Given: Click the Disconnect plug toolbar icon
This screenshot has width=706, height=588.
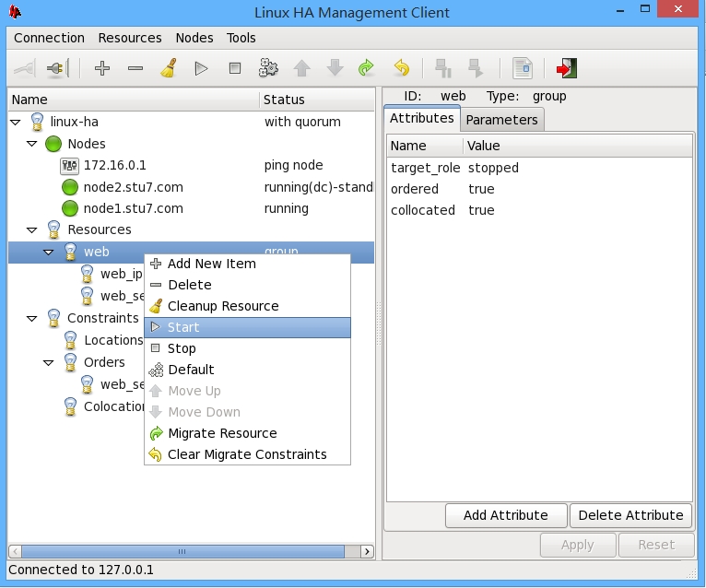Looking at the screenshot, I should tap(58, 68).
